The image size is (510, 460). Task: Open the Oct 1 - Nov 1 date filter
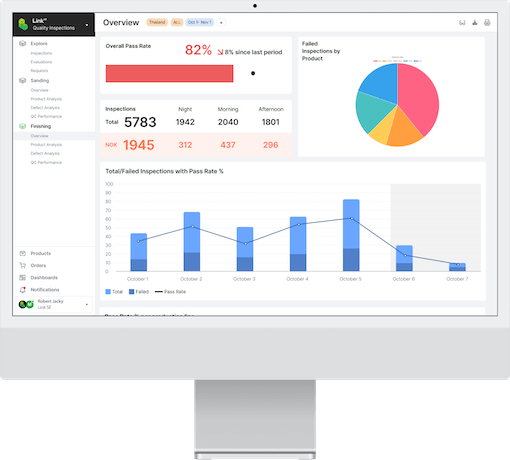point(200,22)
